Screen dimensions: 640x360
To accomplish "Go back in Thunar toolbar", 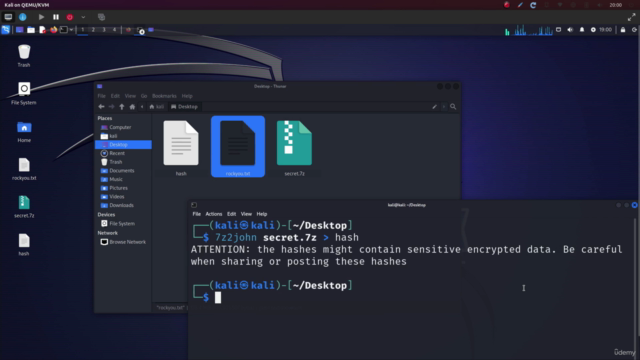I will coord(101,107).
